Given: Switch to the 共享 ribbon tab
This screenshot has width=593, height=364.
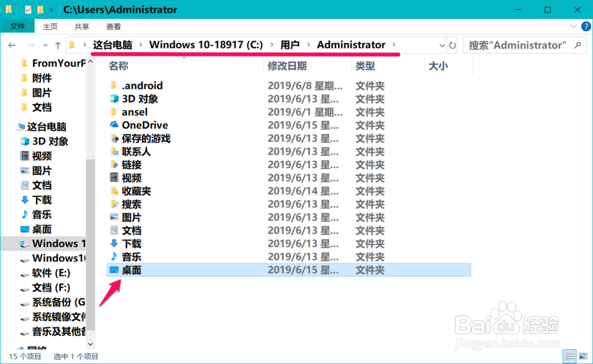Looking at the screenshot, I should (x=82, y=27).
